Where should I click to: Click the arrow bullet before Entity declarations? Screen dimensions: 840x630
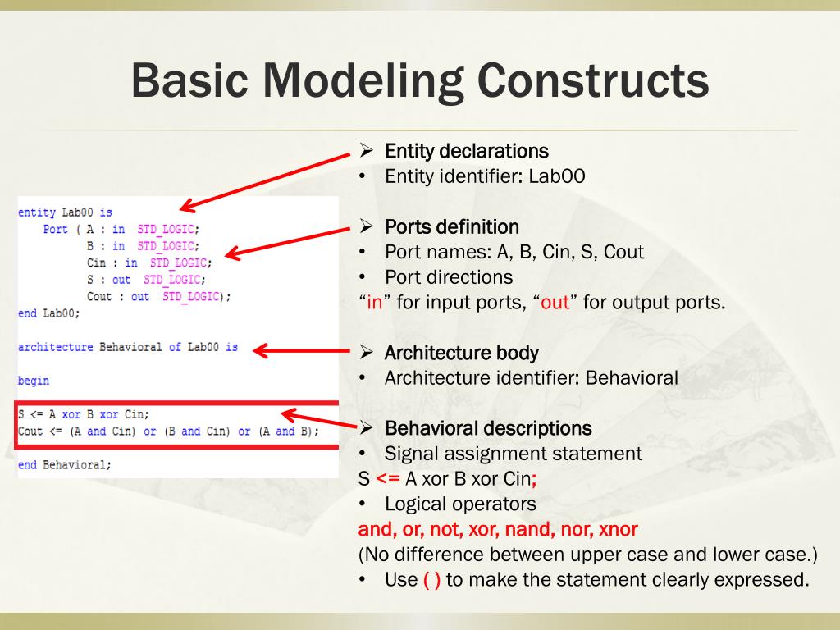tap(367, 150)
